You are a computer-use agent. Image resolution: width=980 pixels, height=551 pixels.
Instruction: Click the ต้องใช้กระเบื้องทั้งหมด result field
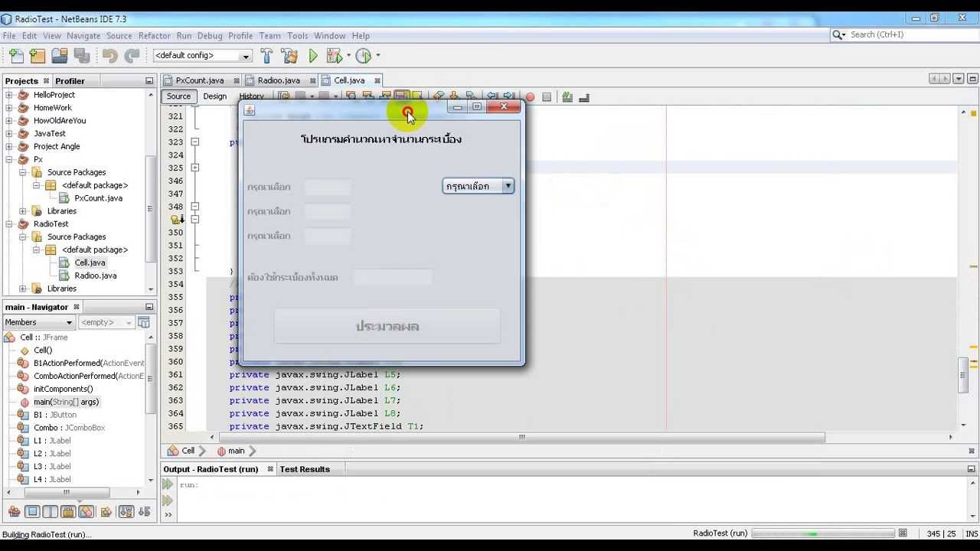393,277
